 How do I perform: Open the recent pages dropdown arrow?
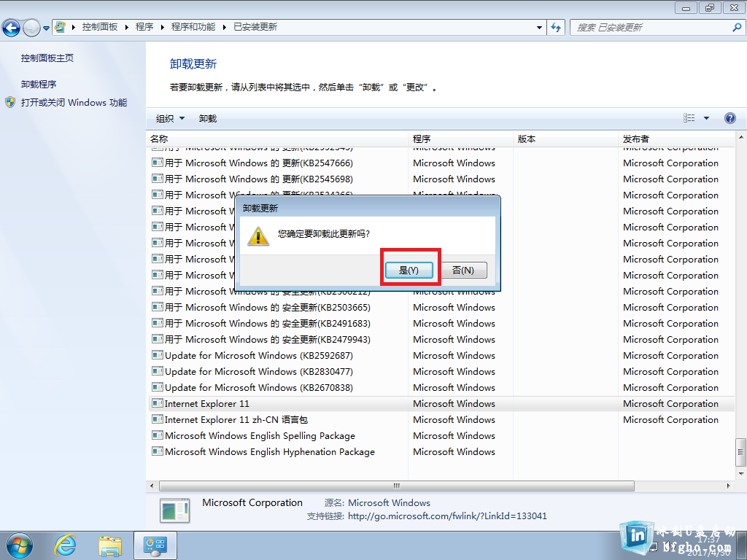(x=46, y=28)
